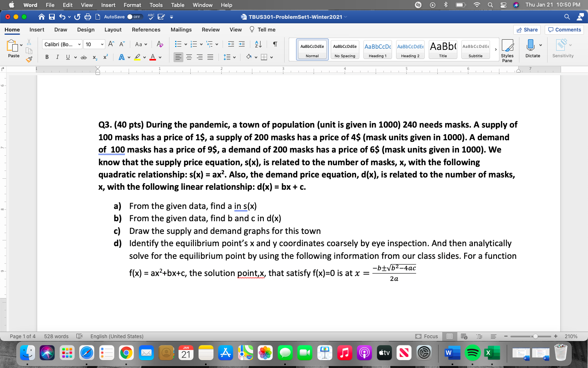
Task: Click the Save disk icon in title bar
Action: pyautogui.click(x=52, y=17)
